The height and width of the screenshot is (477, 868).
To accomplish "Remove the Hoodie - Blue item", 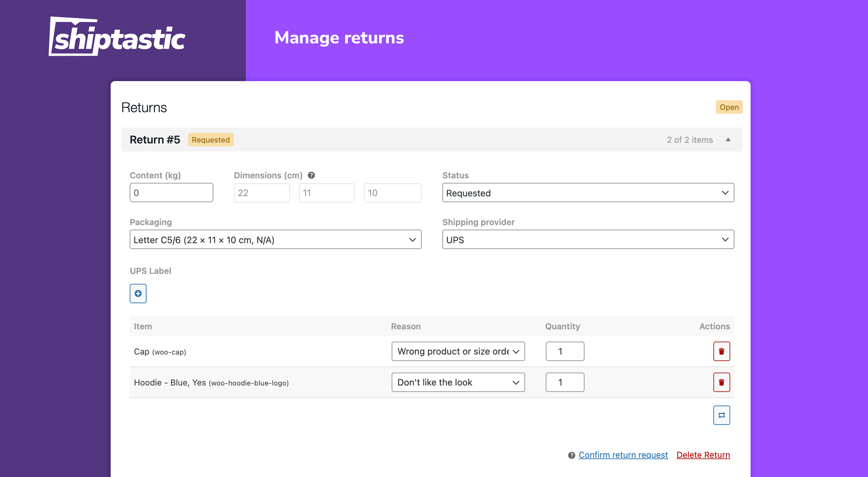I will click(722, 382).
